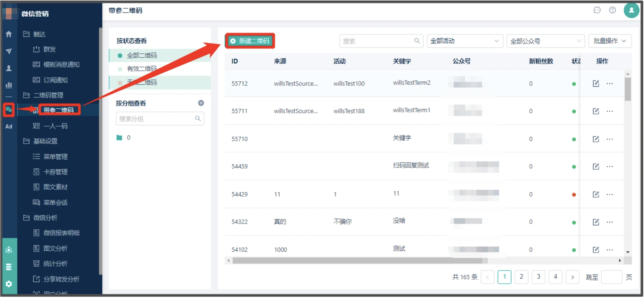This screenshot has height=298, width=644.
Task: Go to page 2
Action: point(521,277)
